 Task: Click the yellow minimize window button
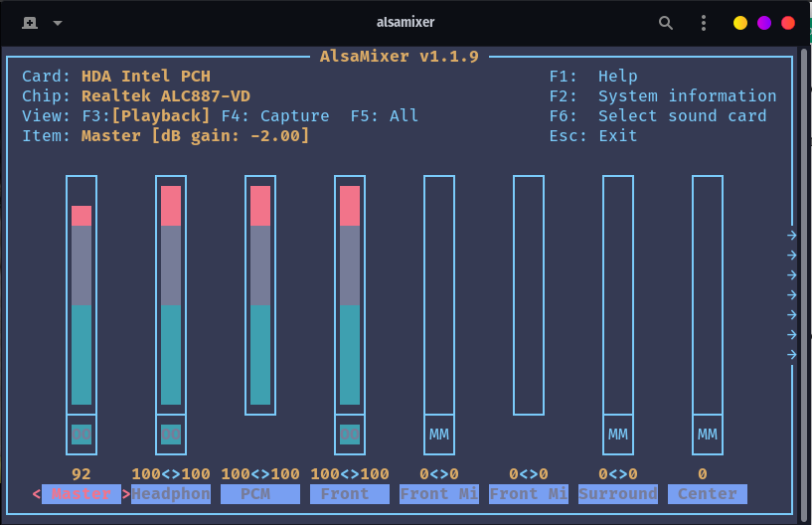click(740, 23)
